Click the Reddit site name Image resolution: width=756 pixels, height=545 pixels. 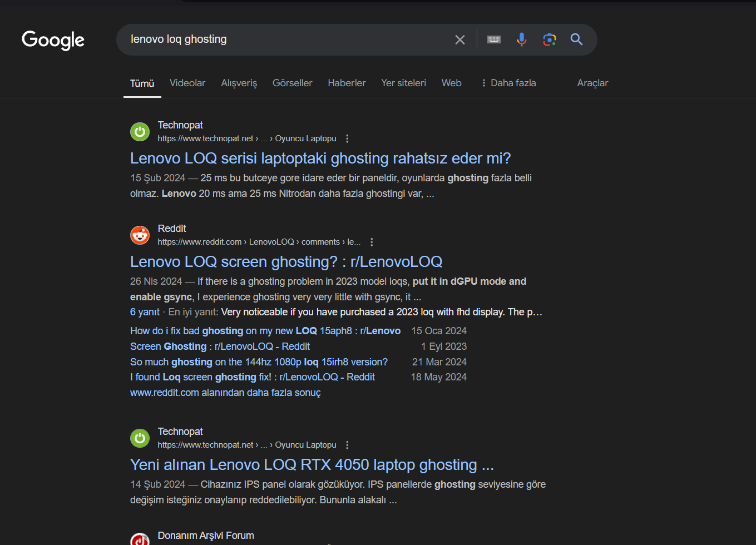(172, 229)
